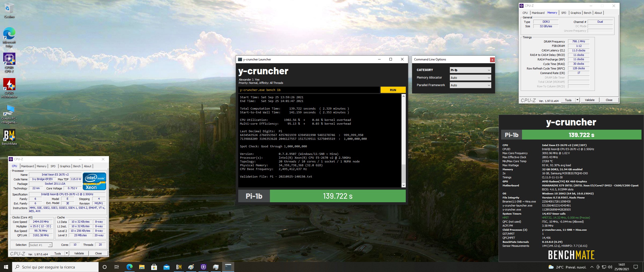Switch to Mainboard tab in lower CPU-Z window
Image resolution: width=644 pixels, height=272 pixels.
pos(27,166)
